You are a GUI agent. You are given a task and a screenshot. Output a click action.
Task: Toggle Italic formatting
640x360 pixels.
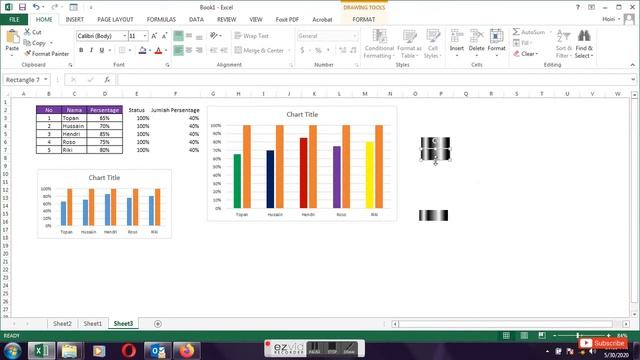pyautogui.click(x=91, y=50)
